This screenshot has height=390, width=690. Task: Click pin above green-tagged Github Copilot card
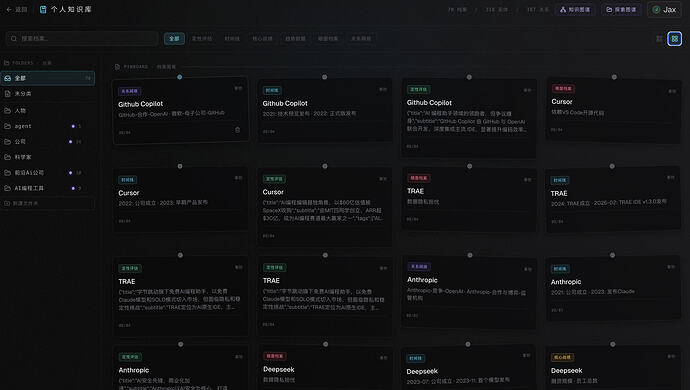click(469, 77)
